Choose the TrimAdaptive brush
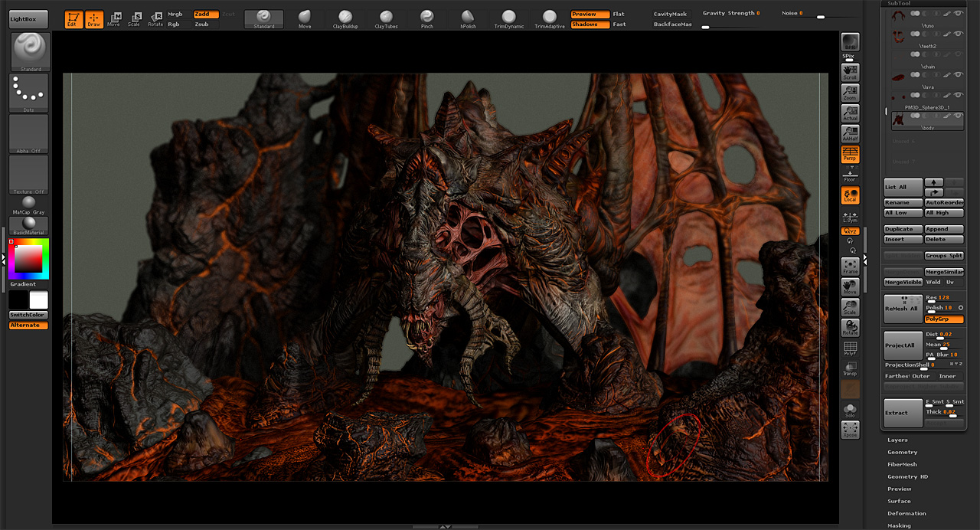Viewport: 980px width, 530px height. (x=549, y=19)
